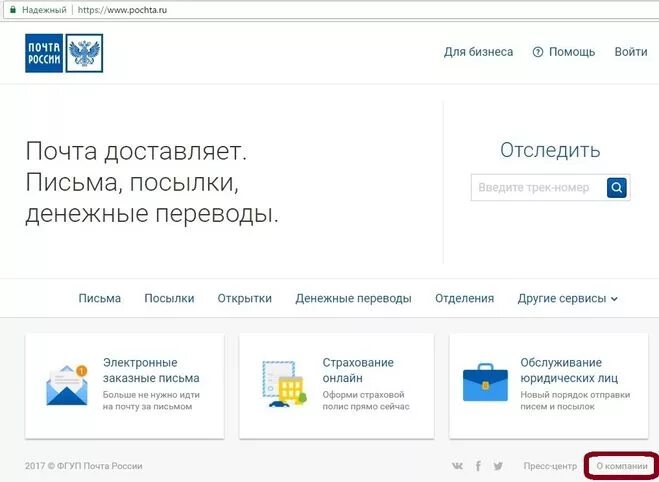
Task: Click the 'Почта доставляет.' headline
Action: coord(136,151)
